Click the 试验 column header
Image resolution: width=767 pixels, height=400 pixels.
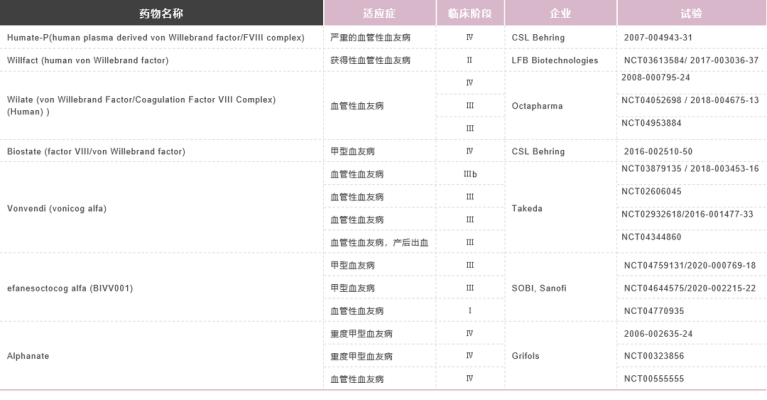692,13
